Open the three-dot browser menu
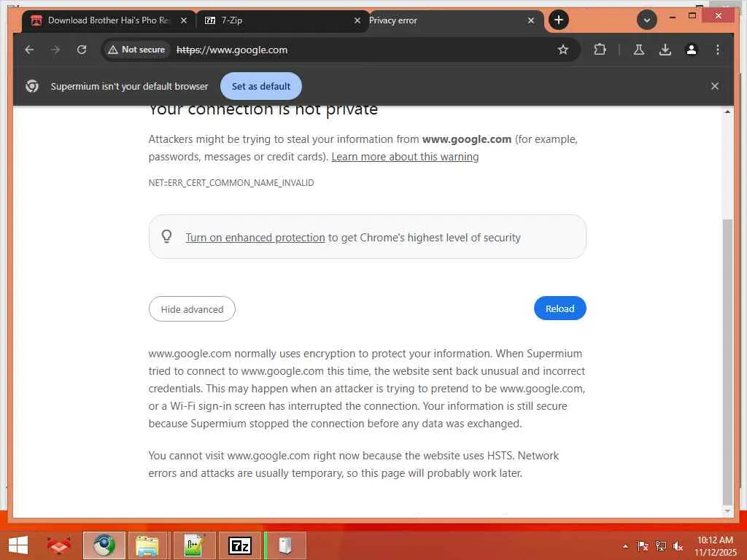Image resolution: width=747 pixels, height=560 pixels. coord(718,50)
